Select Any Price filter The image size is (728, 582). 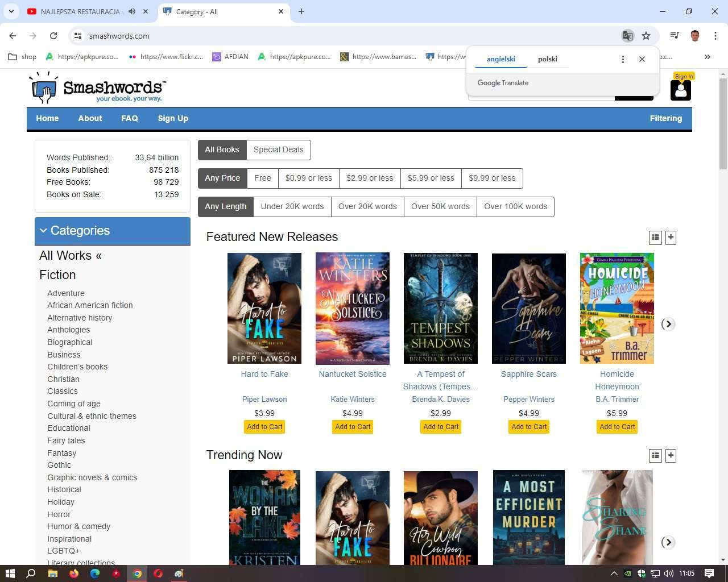(x=222, y=178)
